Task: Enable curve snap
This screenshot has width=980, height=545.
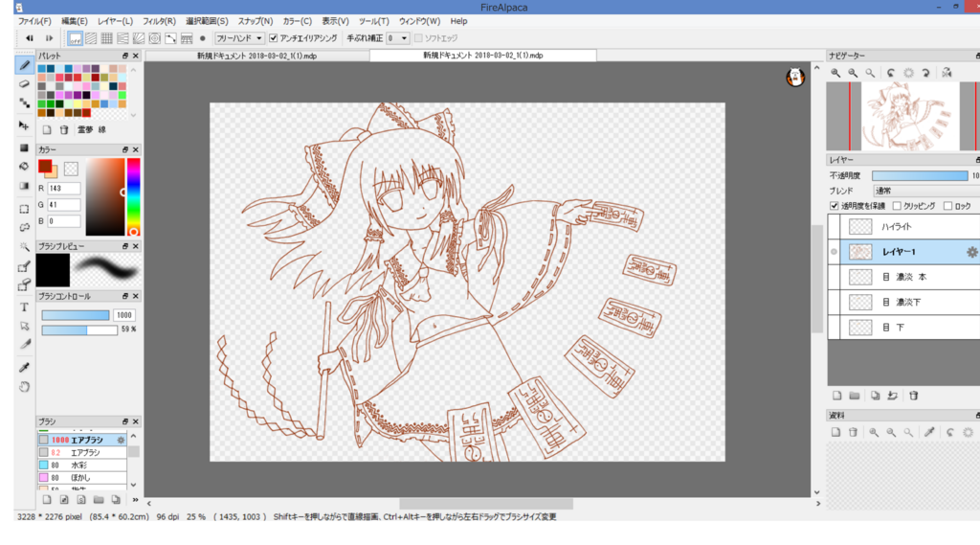Action: (x=170, y=39)
